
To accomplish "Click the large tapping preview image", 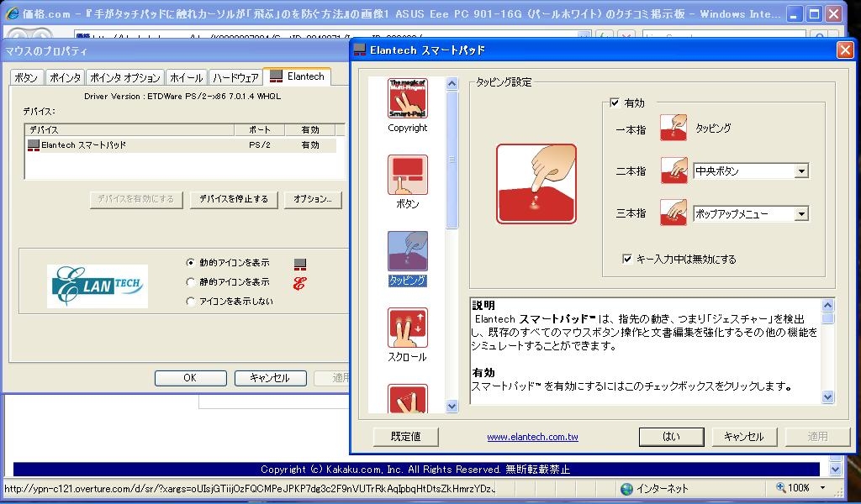I will pyautogui.click(x=536, y=184).
